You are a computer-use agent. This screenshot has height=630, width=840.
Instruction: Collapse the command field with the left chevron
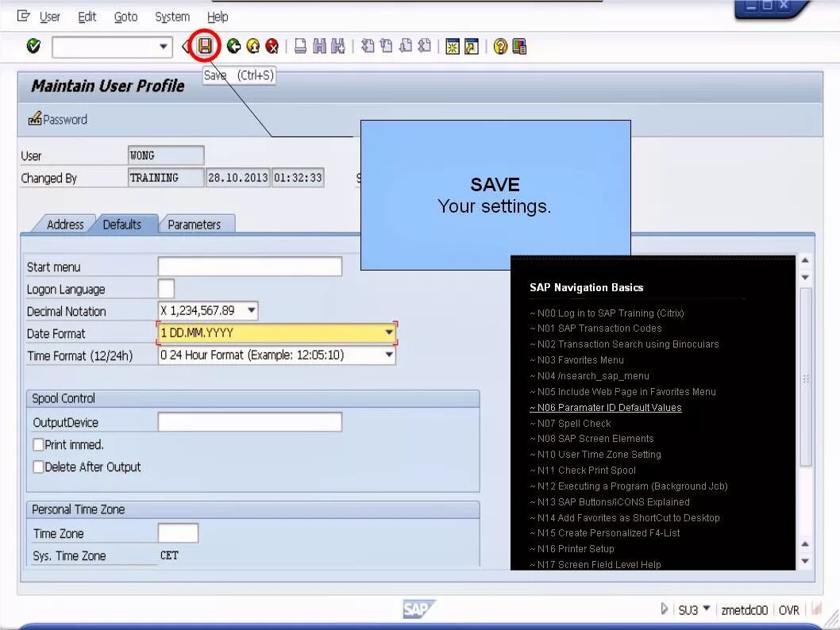pyautogui.click(x=185, y=47)
